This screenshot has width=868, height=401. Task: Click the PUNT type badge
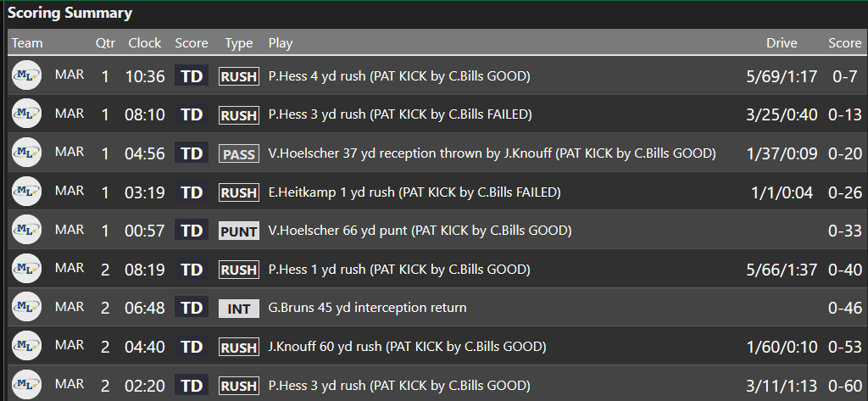point(239,231)
